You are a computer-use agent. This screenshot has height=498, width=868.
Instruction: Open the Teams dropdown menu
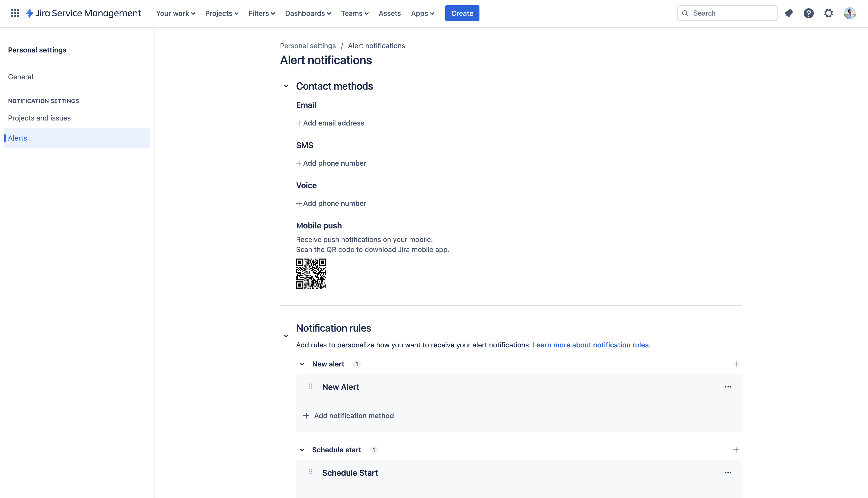coord(355,13)
